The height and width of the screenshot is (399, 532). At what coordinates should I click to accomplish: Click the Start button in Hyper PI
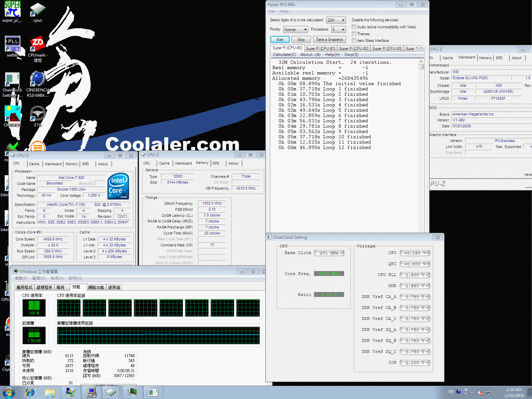click(x=280, y=40)
